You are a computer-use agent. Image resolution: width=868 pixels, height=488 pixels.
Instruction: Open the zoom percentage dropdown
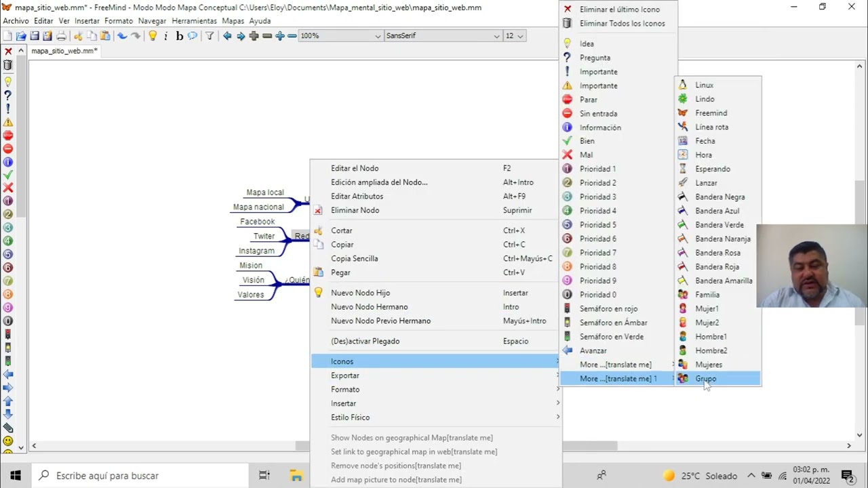point(378,36)
